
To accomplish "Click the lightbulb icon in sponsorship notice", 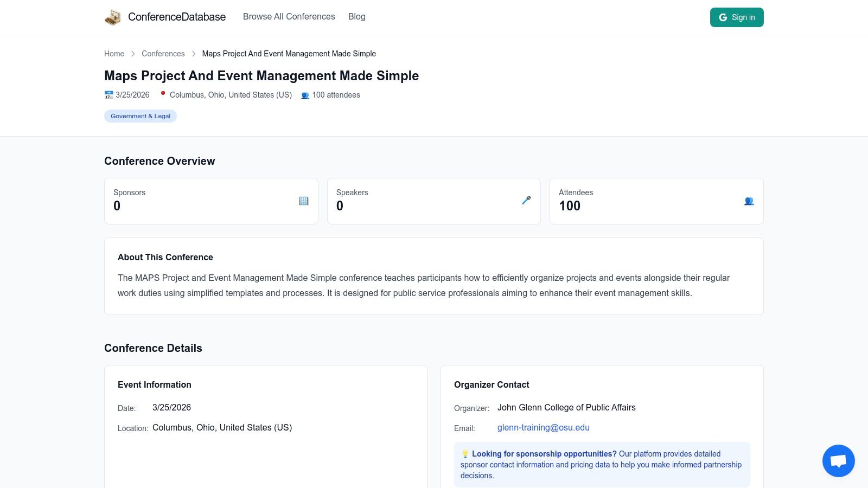I will pyautogui.click(x=465, y=454).
